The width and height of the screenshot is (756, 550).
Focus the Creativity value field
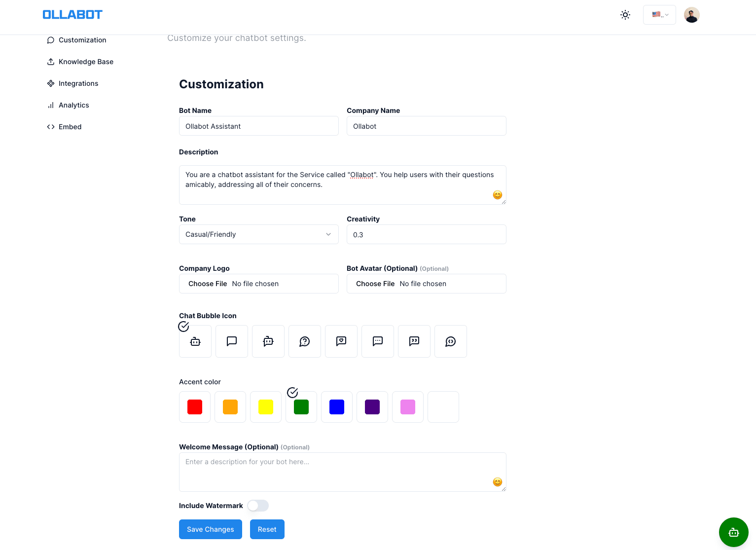click(x=427, y=234)
